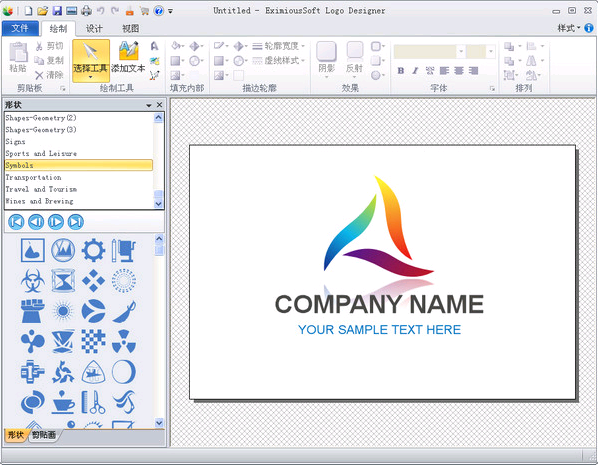Toggle Bold font formatting

pos(400,71)
